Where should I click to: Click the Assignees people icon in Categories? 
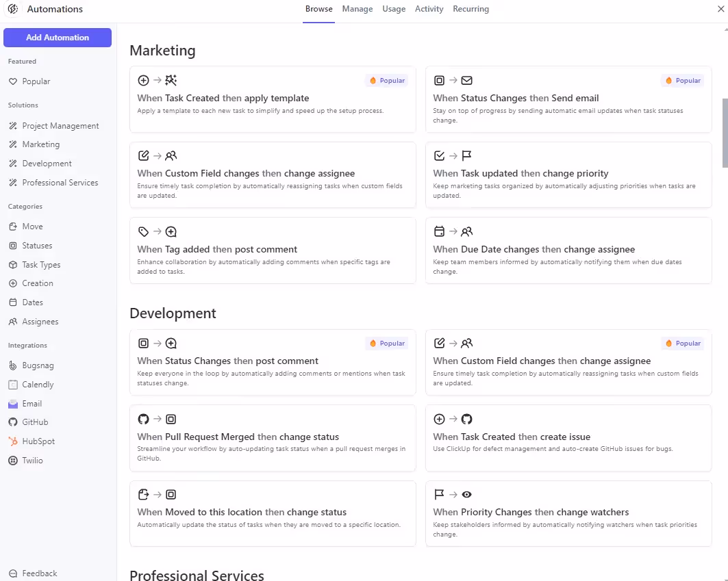click(13, 322)
